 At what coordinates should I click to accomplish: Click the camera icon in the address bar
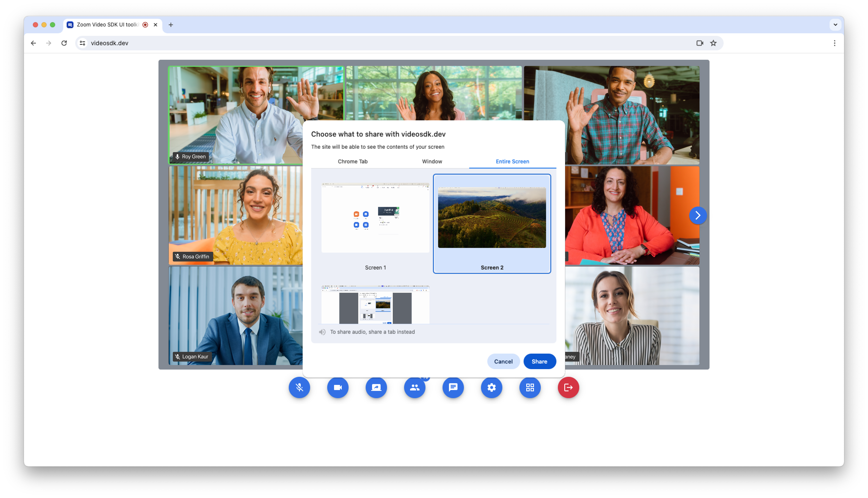point(699,43)
